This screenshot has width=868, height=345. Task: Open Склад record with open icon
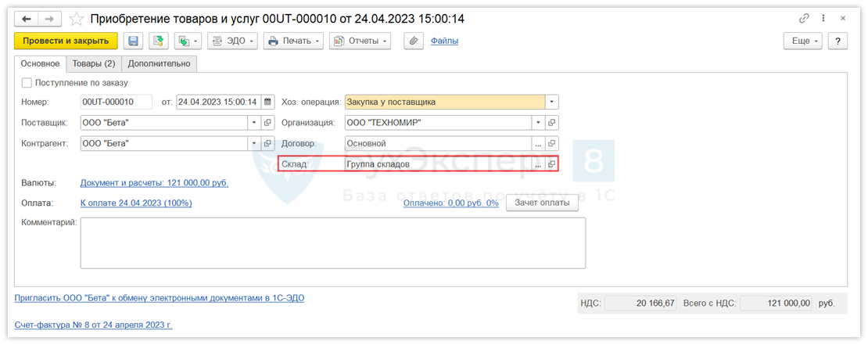pyautogui.click(x=552, y=164)
